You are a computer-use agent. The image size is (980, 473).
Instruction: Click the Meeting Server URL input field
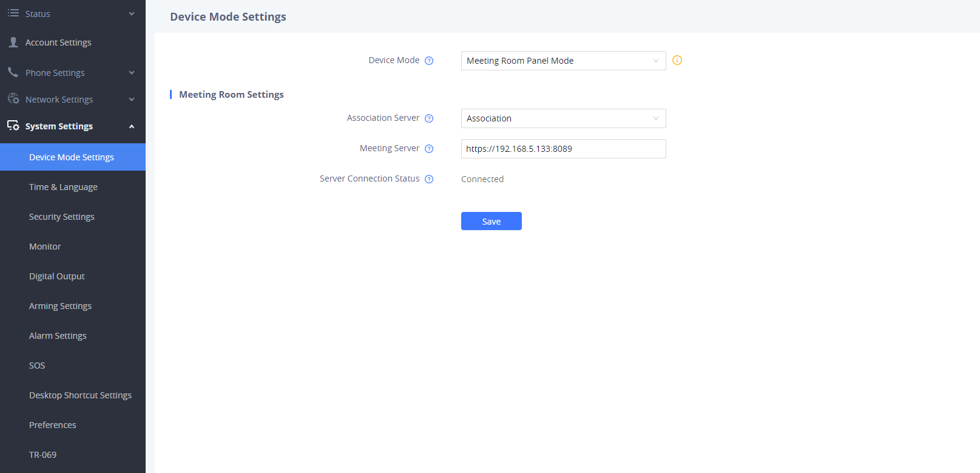click(563, 149)
